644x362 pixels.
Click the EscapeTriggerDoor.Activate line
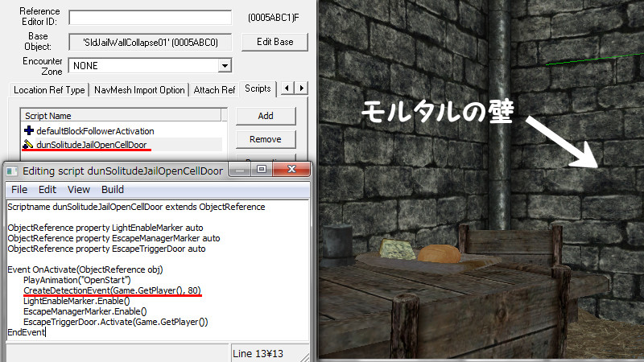(115, 322)
